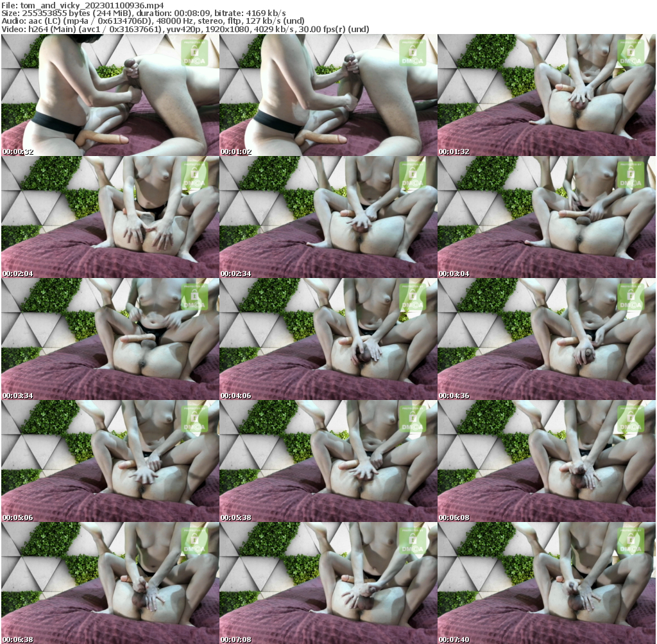Click the Size and duration info line
This screenshot has width=657, height=644.
point(144,13)
